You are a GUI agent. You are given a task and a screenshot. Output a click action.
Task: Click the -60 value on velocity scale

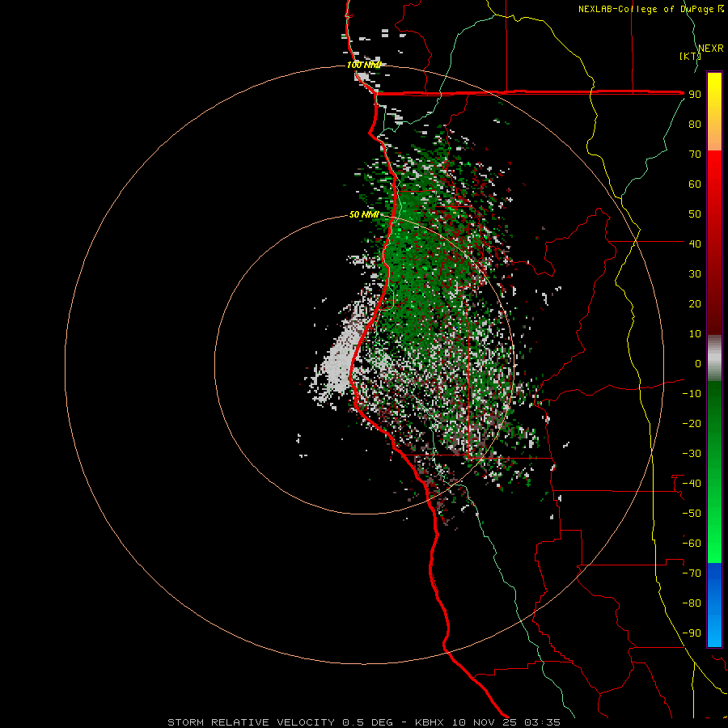(692, 544)
